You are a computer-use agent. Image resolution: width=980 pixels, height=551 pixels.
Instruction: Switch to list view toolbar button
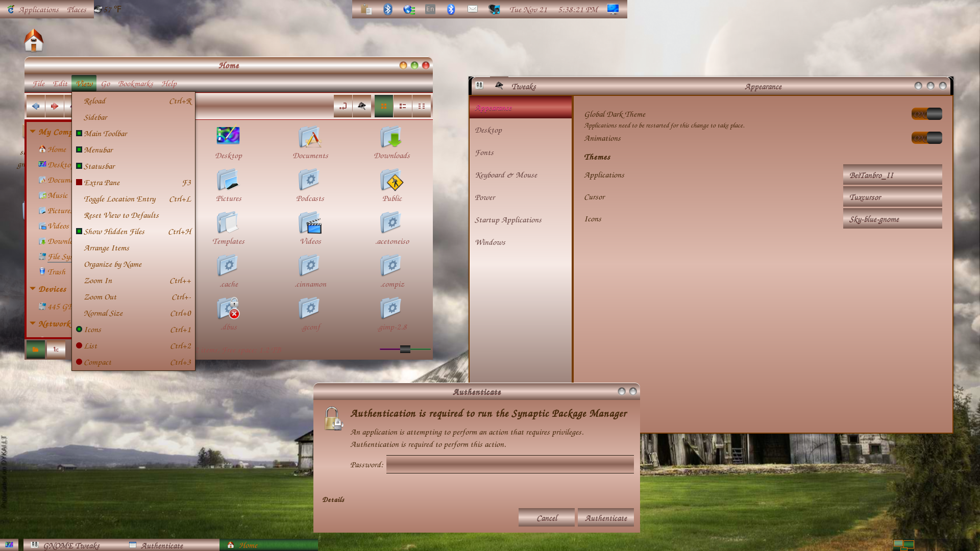[x=403, y=106]
